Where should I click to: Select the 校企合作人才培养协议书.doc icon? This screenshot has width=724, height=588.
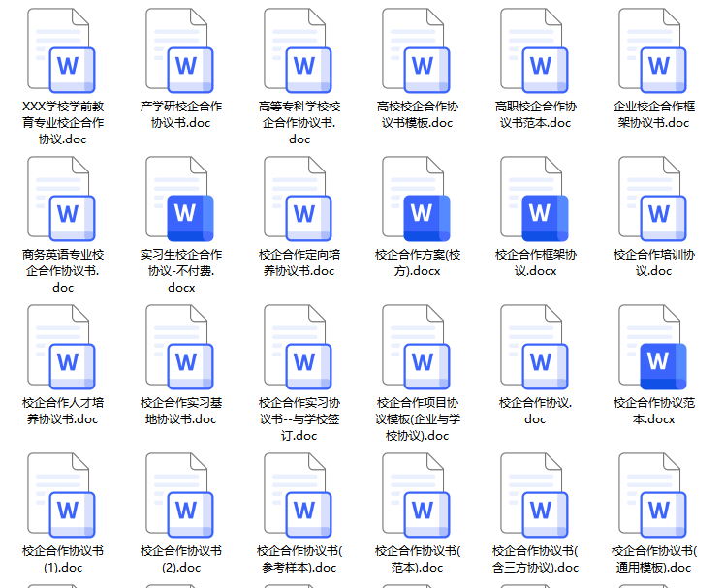click(61, 347)
